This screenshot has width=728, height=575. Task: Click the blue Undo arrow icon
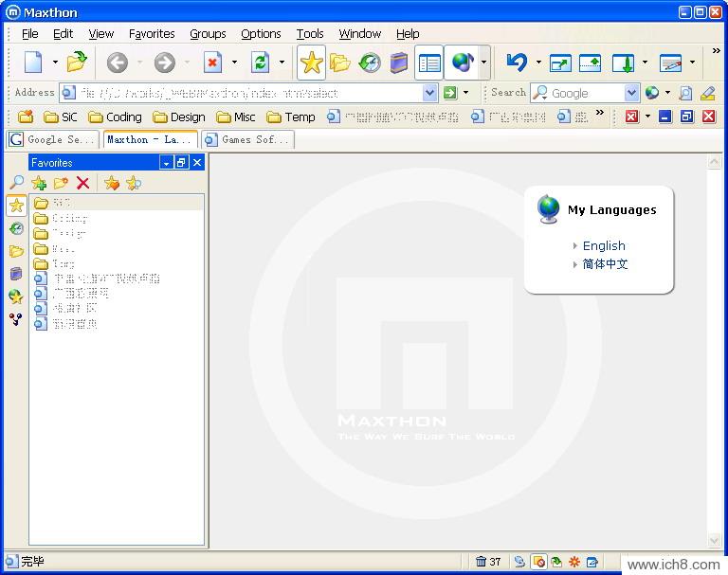tap(517, 63)
